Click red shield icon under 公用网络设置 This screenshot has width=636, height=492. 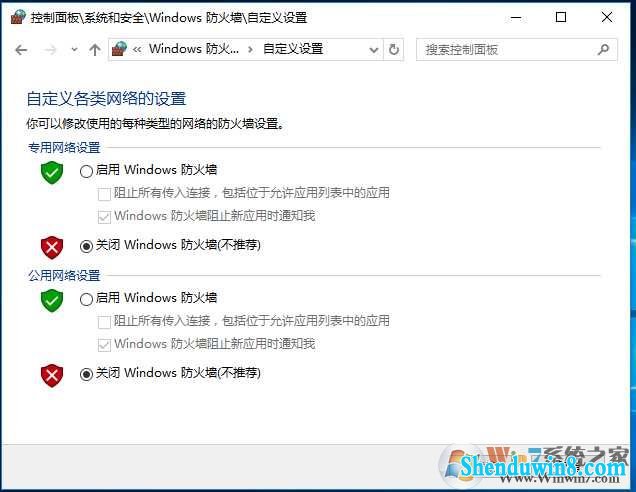click(52, 376)
